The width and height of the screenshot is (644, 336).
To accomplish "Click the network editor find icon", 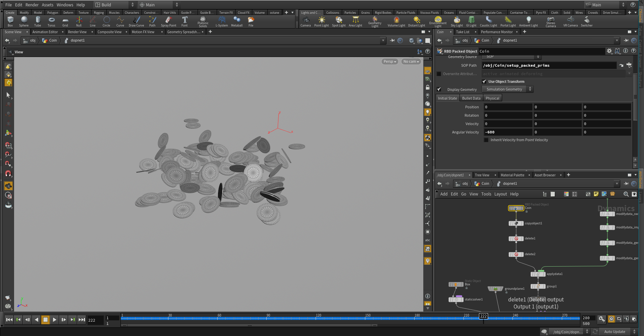I will [626, 194].
